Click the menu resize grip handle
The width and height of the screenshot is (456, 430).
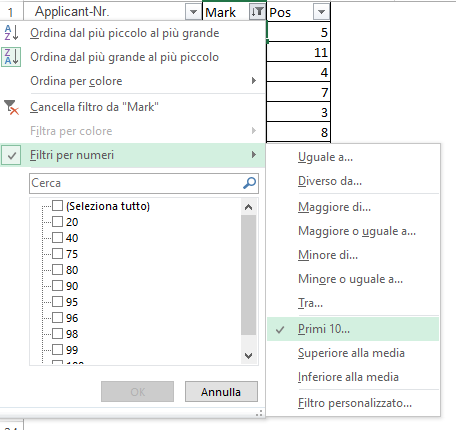coord(259,413)
